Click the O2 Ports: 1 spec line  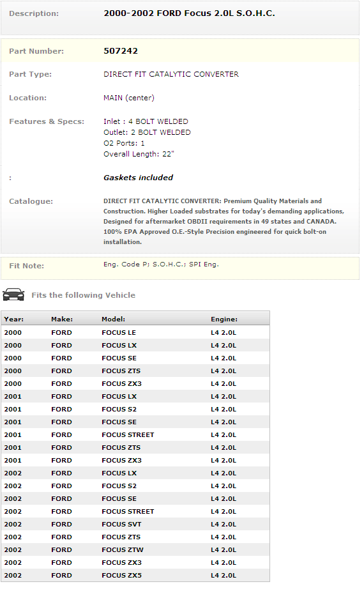tap(124, 143)
